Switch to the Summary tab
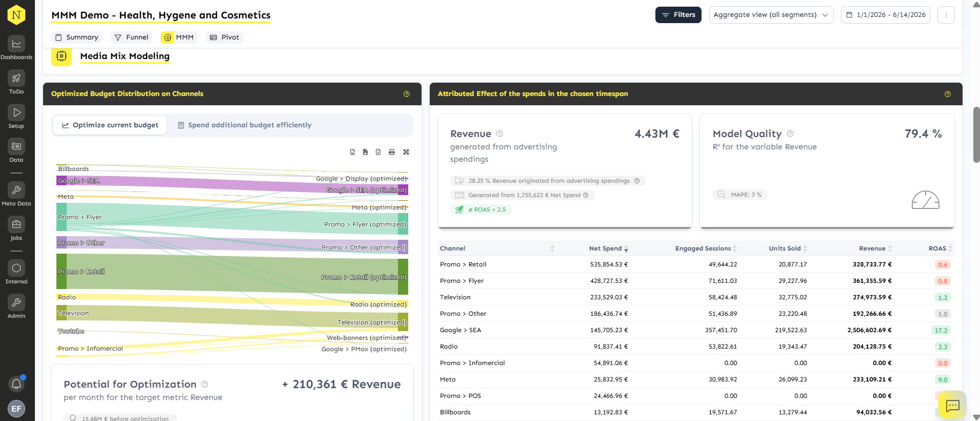Image resolution: width=980 pixels, height=421 pixels. click(x=77, y=37)
